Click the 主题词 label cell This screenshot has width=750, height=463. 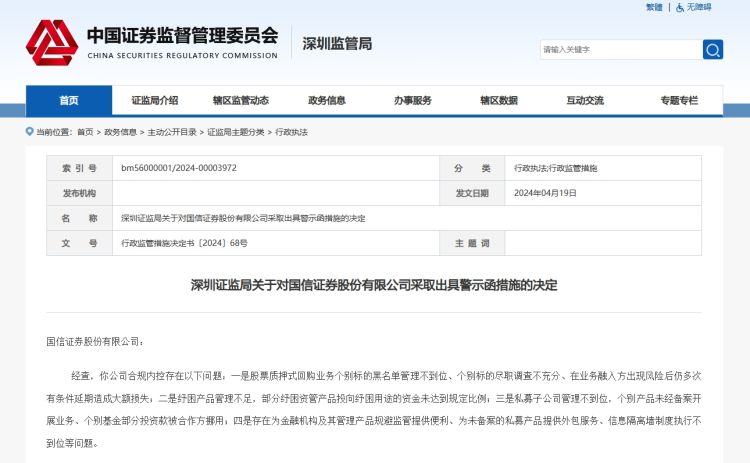pos(472,243)
